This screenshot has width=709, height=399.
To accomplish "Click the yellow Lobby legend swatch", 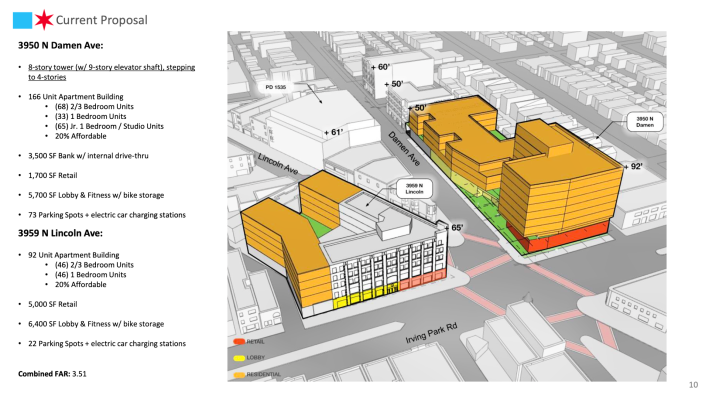I will 239,358.
